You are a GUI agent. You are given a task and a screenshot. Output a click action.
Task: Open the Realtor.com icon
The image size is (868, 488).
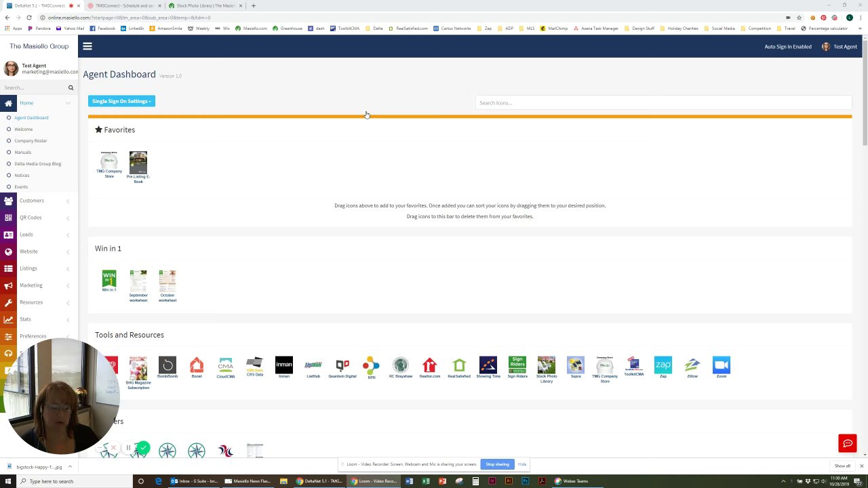point(430,367)
